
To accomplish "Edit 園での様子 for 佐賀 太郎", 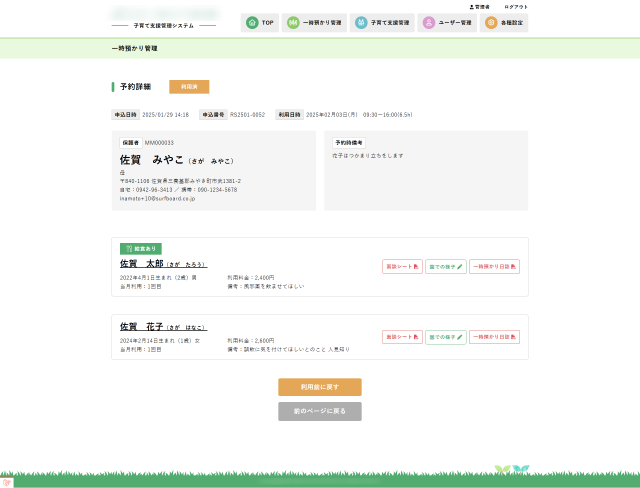I will click(x=446, y=266).
